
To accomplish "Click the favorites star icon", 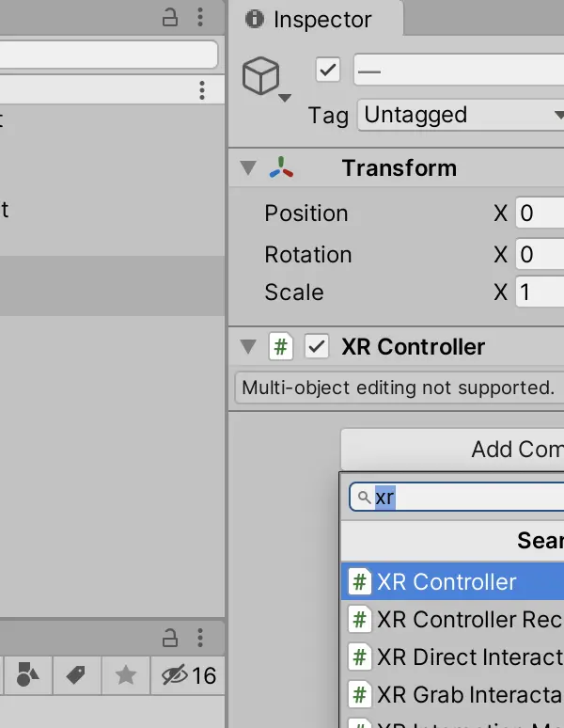I will (x=126, y=674).
